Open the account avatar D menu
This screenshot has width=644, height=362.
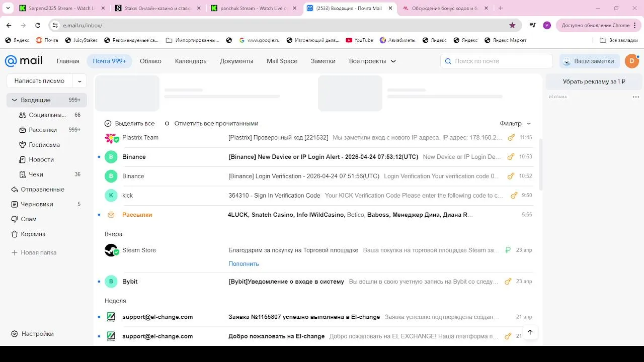click(631, 61)
